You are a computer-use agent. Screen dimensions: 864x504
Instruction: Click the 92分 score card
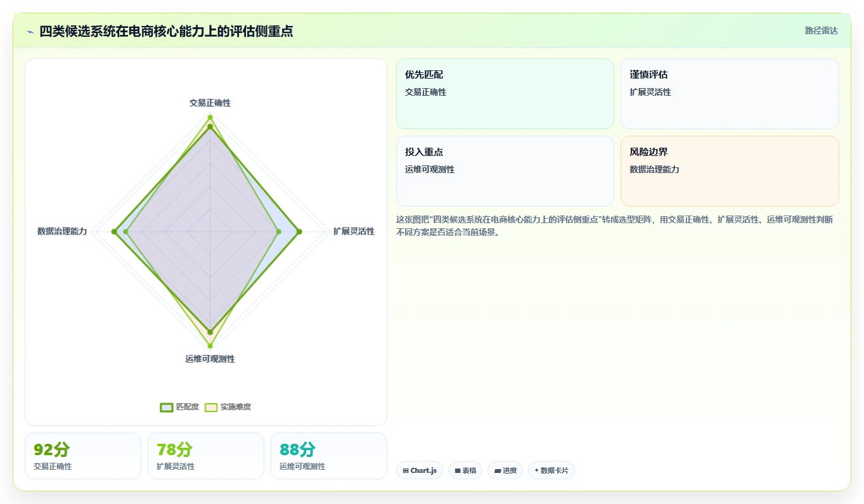point(83,456)
